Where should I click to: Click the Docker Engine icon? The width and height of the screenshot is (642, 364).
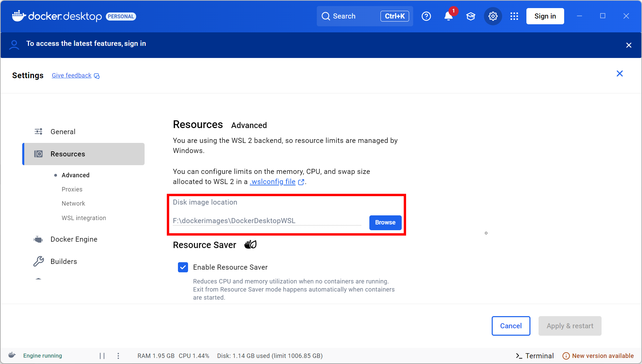pyautogui.click(x=38, y=239)
